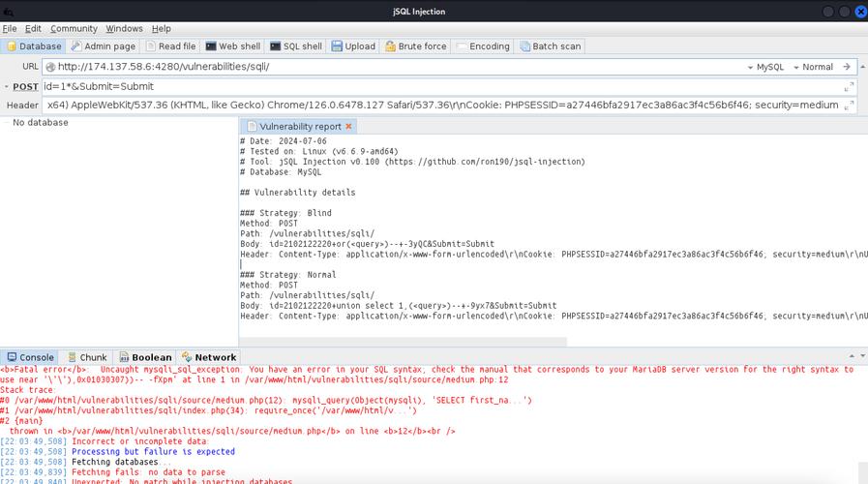
Task: Expand the POST request field editor
Action: click(849, 86)
